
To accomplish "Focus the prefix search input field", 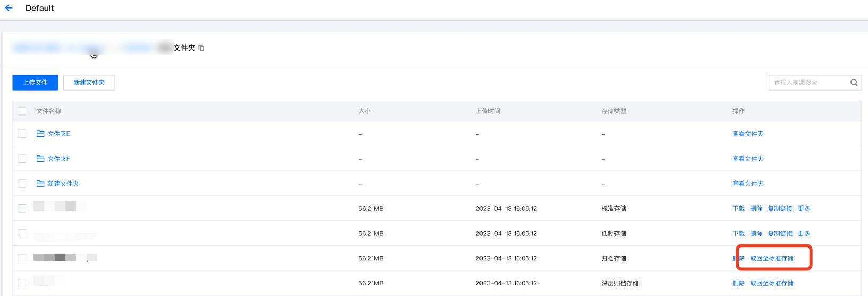I will click(x=808, y=83).
